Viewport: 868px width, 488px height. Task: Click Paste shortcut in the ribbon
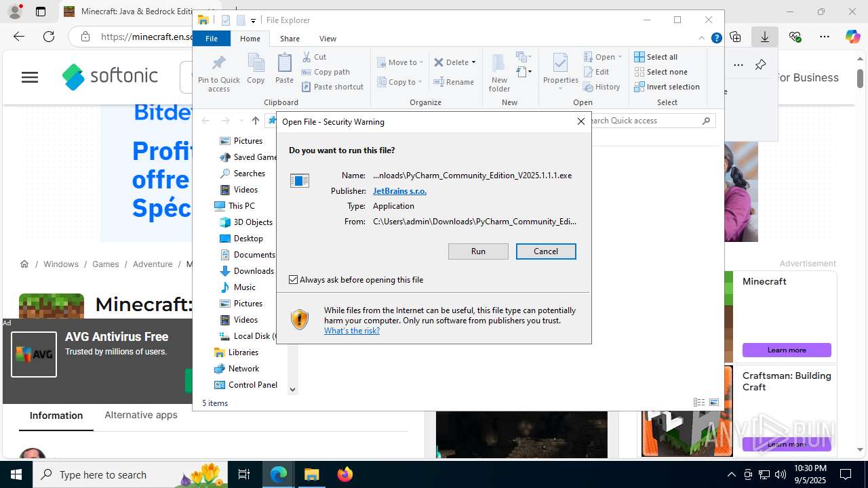pyautogui.click(x=333, y=87)
